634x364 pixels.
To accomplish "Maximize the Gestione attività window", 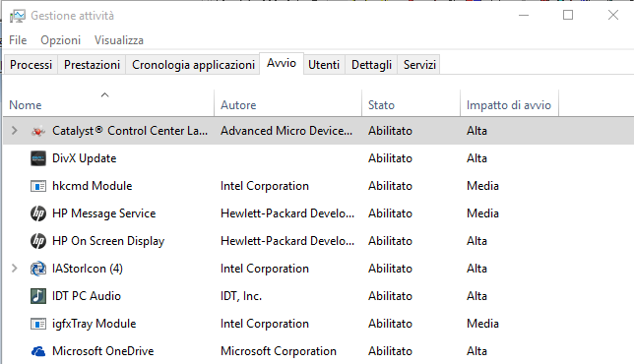I will 568,16.
